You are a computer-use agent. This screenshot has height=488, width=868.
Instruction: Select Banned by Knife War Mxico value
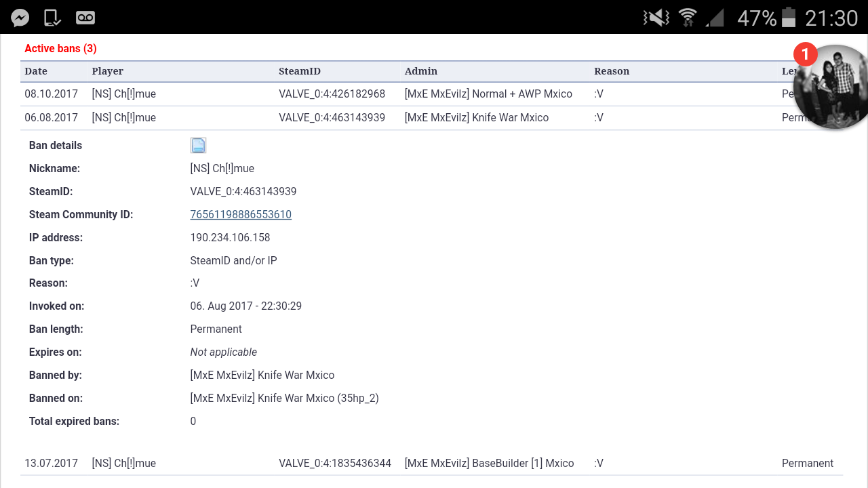click(262, 375)
